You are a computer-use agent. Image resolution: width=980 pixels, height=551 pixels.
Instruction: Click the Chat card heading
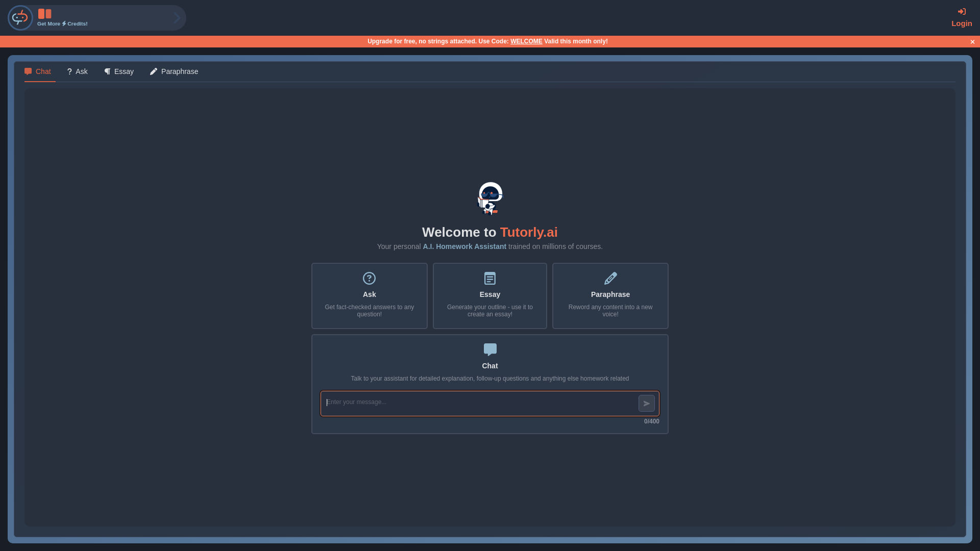click(490, 366)
